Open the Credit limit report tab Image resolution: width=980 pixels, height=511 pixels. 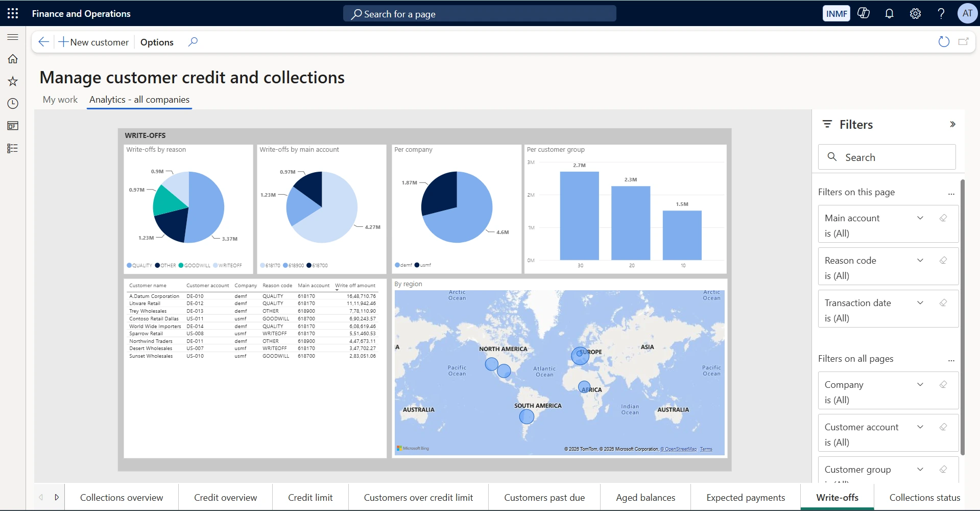point(310,497)
